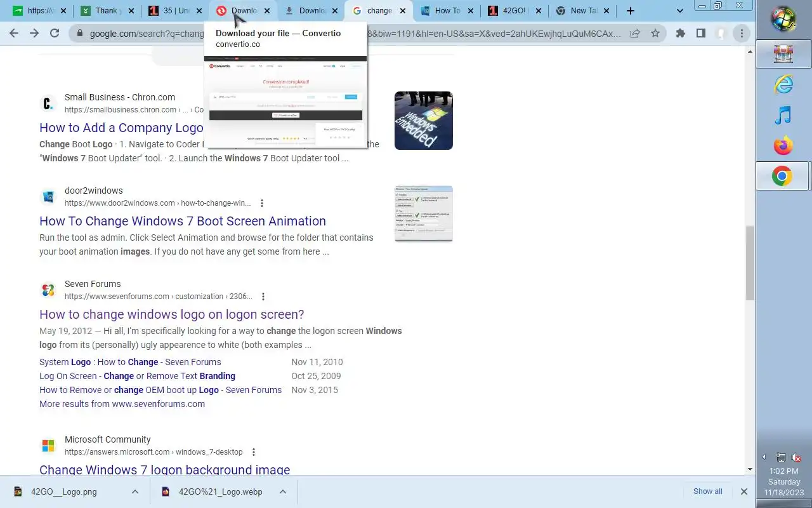Open the Chrome side panel
This screenshot has width=812, height=508.
coord(700,34)
